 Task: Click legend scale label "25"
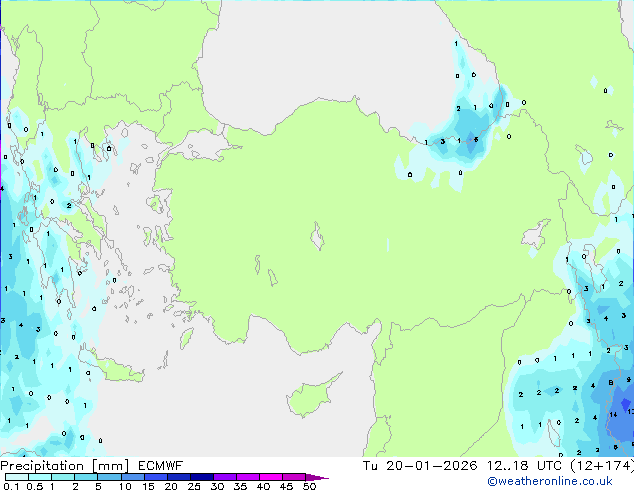tap(194, 486)
